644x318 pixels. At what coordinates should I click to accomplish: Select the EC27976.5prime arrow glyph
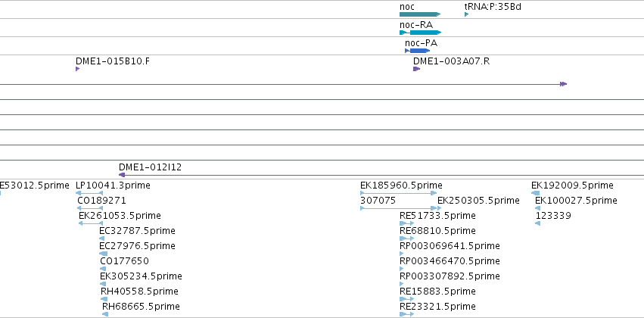pos(103,254)
